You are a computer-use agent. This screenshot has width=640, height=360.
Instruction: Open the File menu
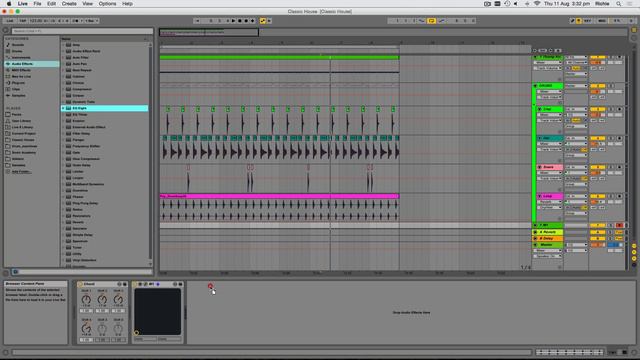click(37, 4)
